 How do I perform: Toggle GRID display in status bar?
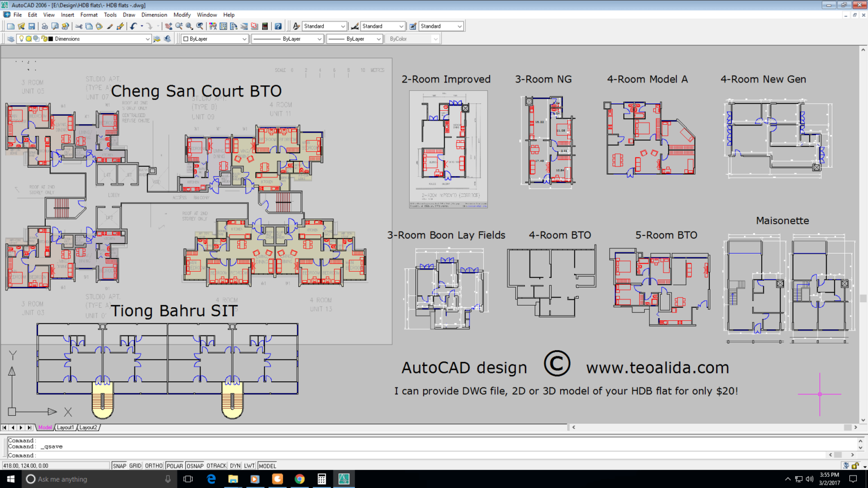135,466
